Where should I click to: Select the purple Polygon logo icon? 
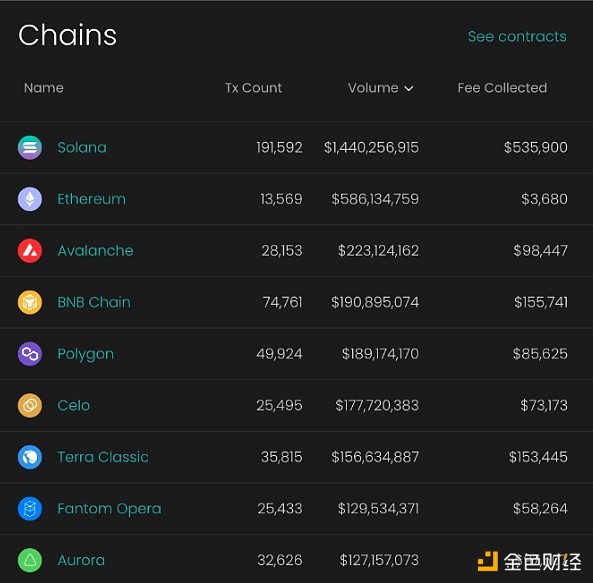[x=30, y=354]
